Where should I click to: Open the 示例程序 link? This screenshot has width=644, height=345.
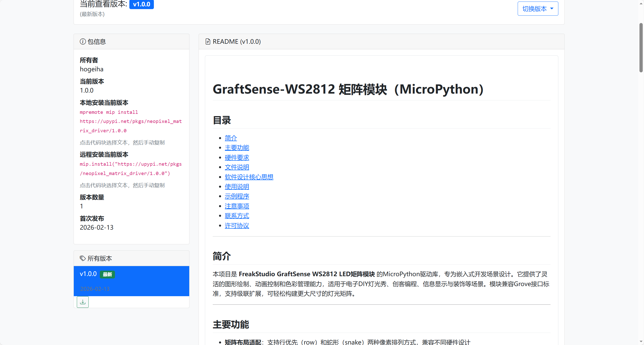coord(237,196)
